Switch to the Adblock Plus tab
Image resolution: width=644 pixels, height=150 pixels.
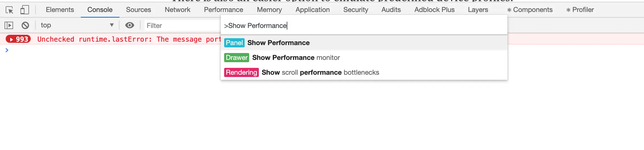click(x=434, y=10)
